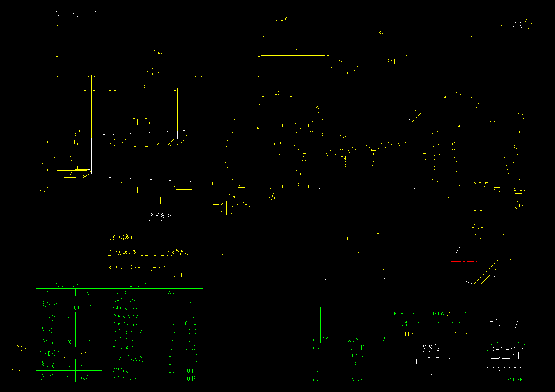Select the (基准A-B) note

tap(176, 275)
